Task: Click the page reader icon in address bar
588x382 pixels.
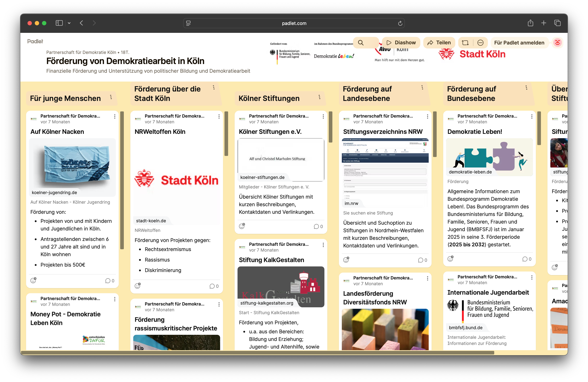Action: point(188,23)
